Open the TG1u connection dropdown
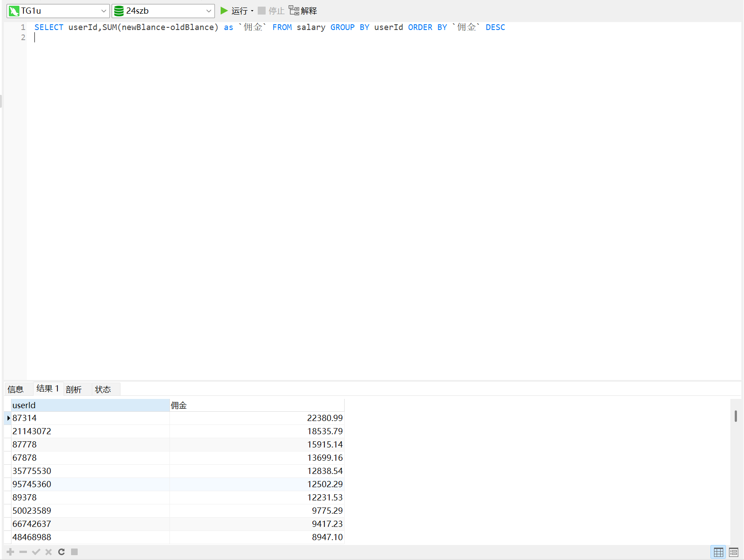Screen dimensions: 744x560 [103, 11]
